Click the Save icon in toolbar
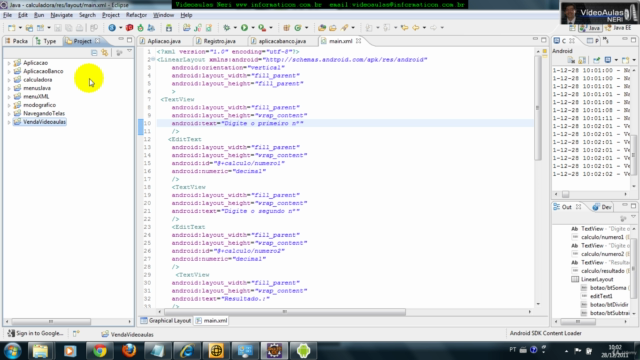Viewport: 640px width, 360px height. 58,28
